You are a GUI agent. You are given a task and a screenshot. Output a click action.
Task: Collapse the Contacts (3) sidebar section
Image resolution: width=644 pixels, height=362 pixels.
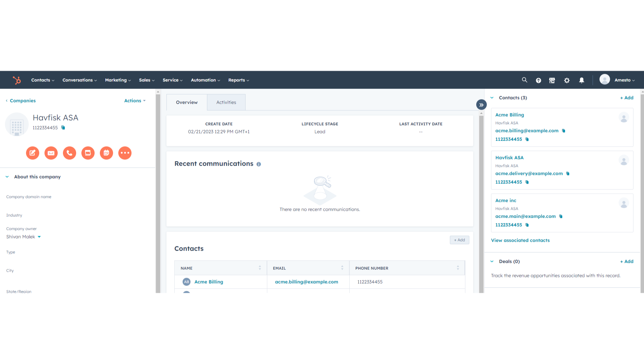(492, 98)
